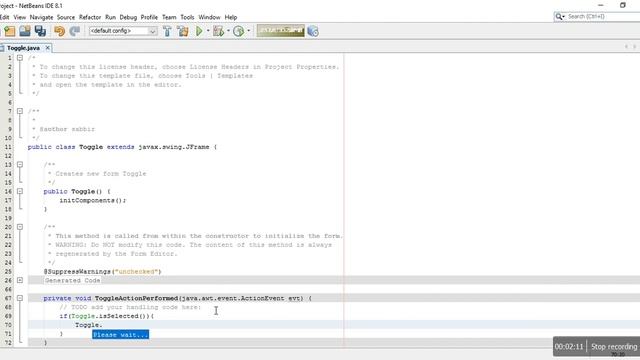Screen dimensions: 640x360
Task: Click the Save All toolbar icon
Action: (x=40, y=31)
